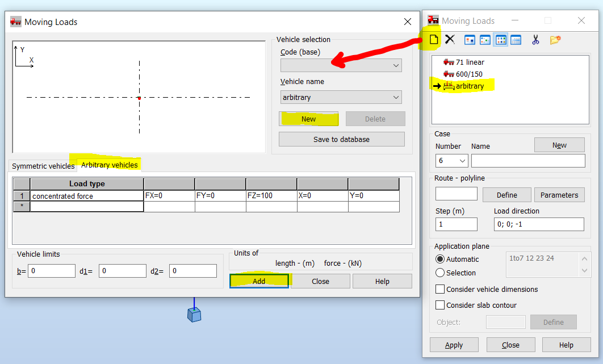Click the Save to database button
The image size is (603, 364).
[341, 139]
